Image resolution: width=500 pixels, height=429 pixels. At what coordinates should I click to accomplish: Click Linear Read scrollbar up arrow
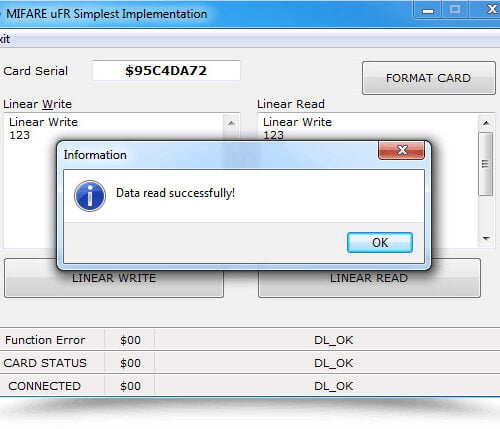(486, 123)
